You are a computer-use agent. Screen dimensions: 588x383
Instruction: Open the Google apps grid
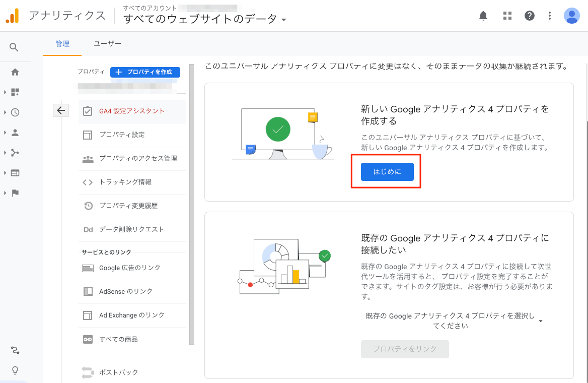click(x=507, y=16)
